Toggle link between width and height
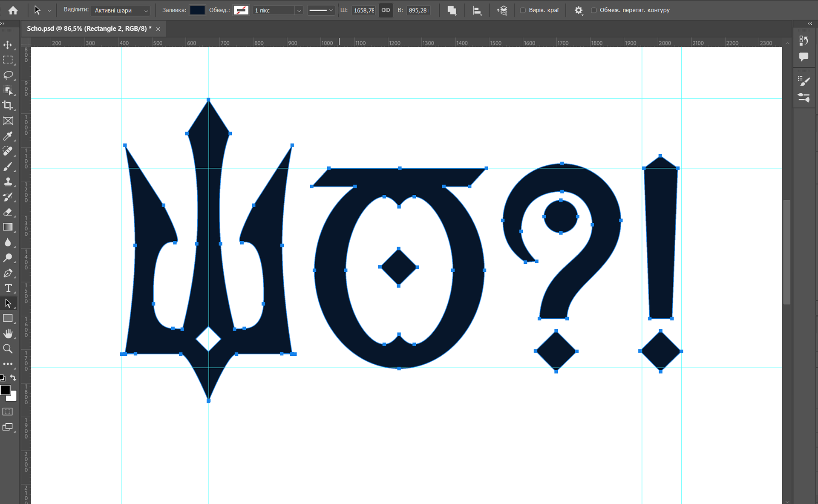 tap(386, 10)
